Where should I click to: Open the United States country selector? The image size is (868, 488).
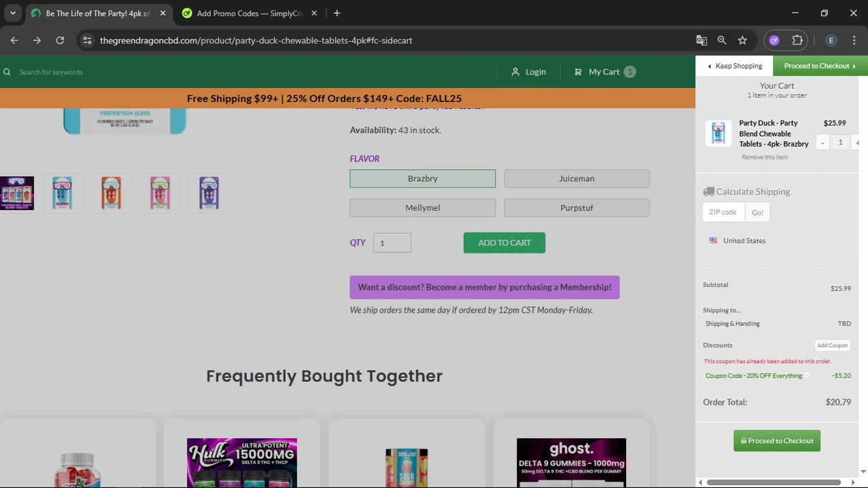point(737,240)
